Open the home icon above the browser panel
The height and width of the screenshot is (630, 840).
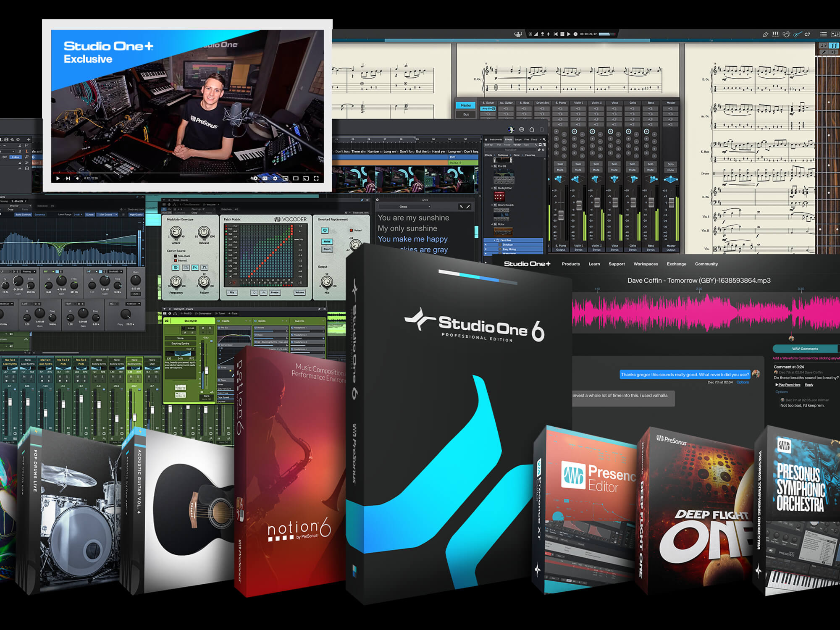point(532,129)
